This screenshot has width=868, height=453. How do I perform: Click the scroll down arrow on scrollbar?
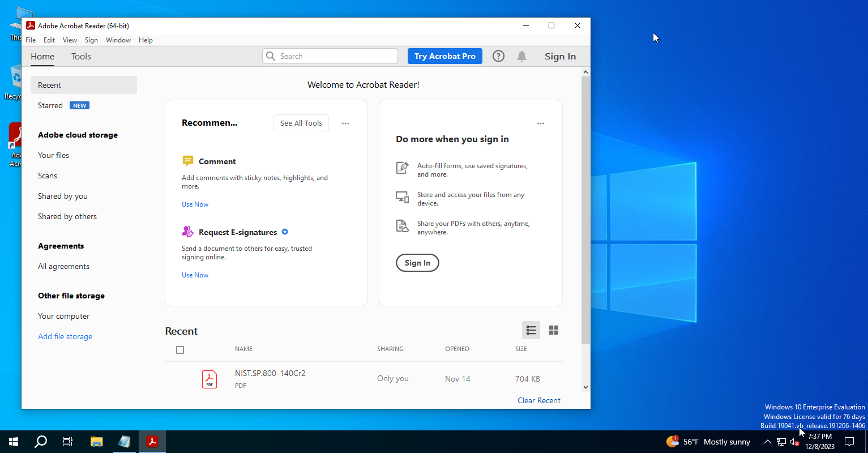click(x=585, y=387)
